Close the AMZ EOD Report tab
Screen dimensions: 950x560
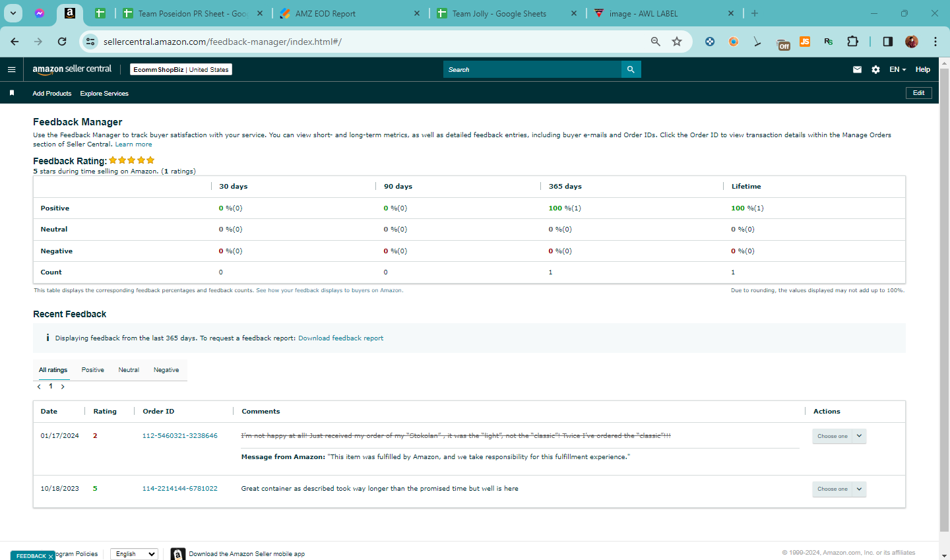coord(417,13)
